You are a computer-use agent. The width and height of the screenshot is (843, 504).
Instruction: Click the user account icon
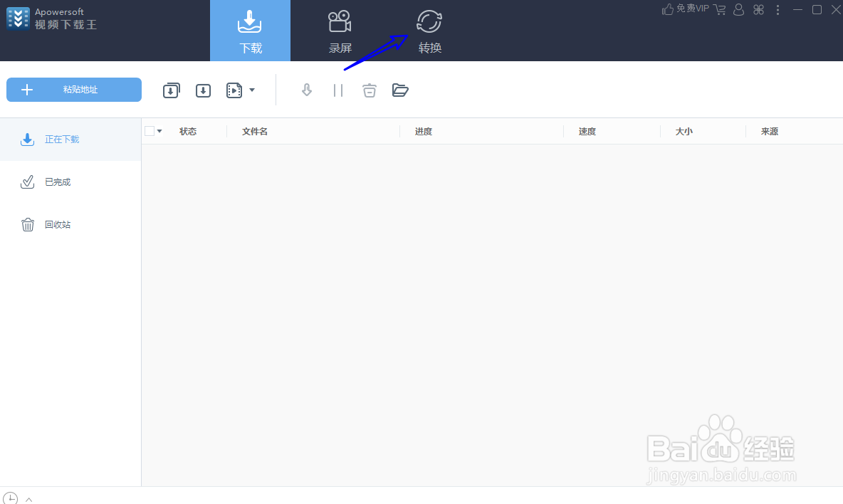739,10
